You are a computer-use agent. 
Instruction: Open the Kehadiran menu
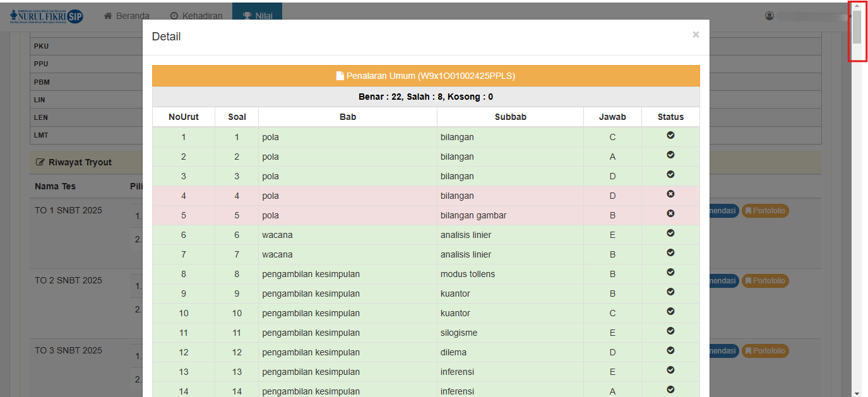[x=196, y=16]
